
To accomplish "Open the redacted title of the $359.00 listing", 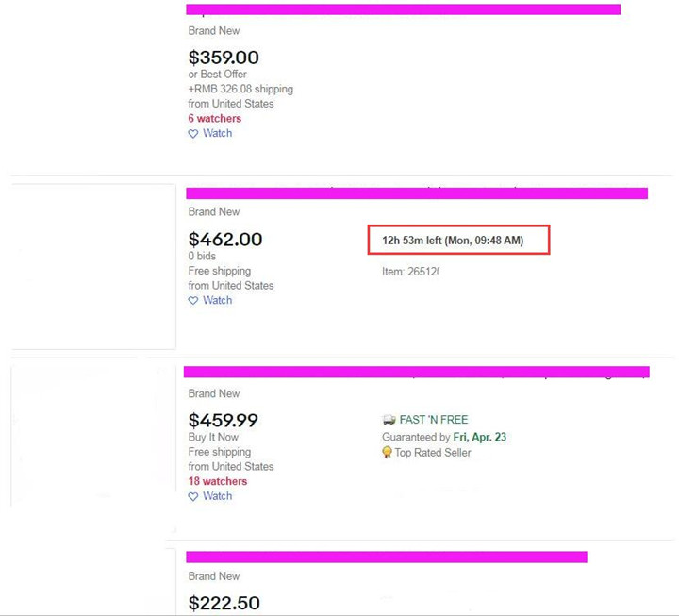I will click(x=403, y=10).
